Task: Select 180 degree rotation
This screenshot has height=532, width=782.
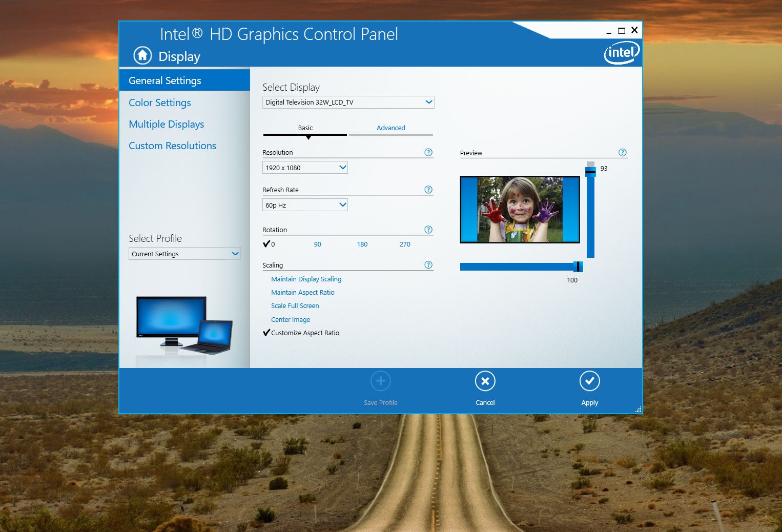Action: coord(362,244)
